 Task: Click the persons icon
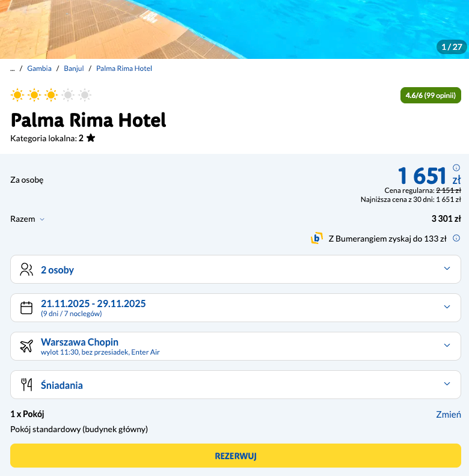(x=26, y=269)
